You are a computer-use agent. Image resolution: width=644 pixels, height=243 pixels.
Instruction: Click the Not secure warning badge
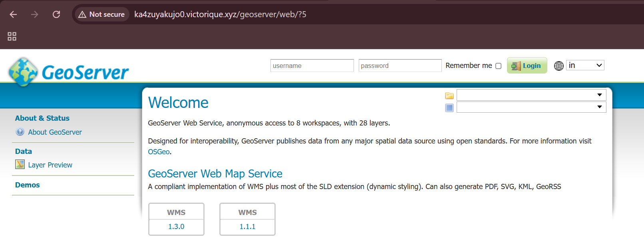[x=102, y=14]
